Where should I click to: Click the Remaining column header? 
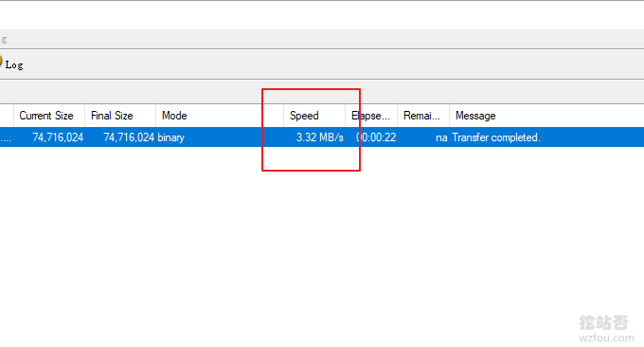tap(423, 116)
